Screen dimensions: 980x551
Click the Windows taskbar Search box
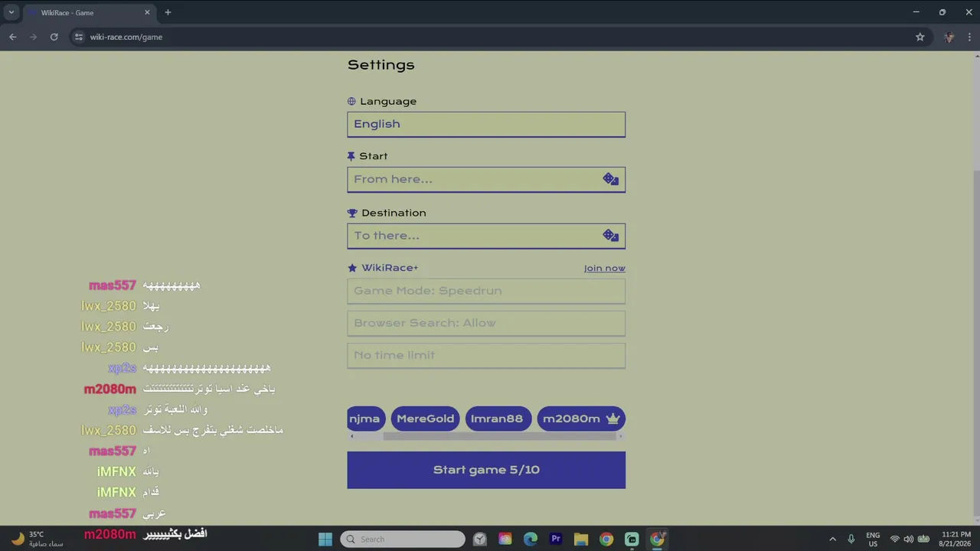tap(403, 539)
